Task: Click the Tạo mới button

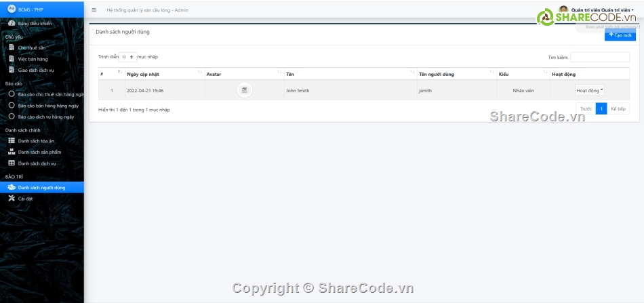Action: tap(620, 35)
